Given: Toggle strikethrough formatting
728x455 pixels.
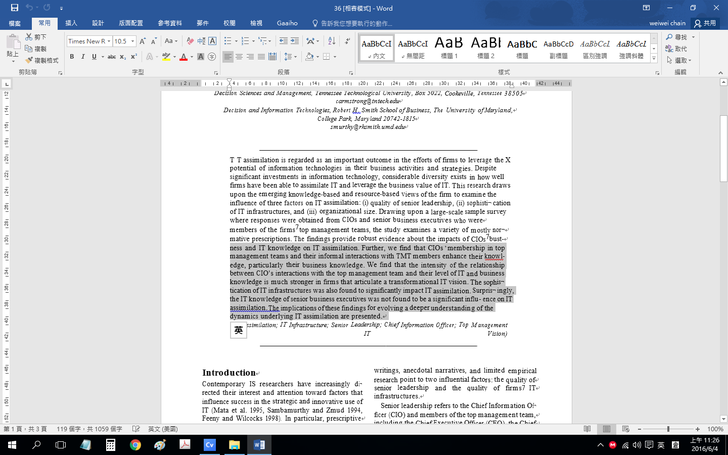Looking at the screenshot, I should point(108,57).
